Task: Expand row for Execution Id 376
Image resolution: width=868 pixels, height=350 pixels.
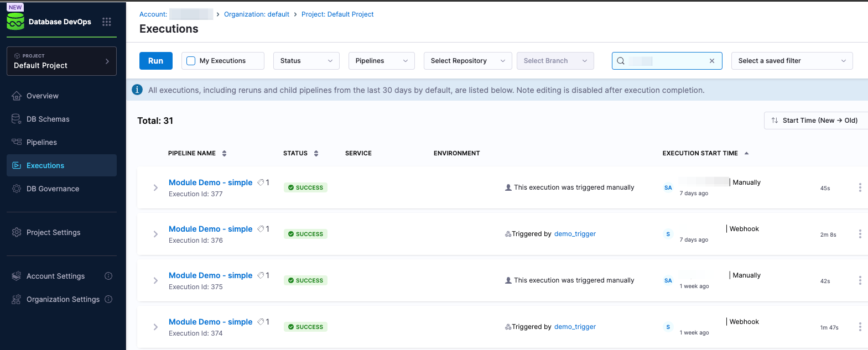Action: [155, 234]
